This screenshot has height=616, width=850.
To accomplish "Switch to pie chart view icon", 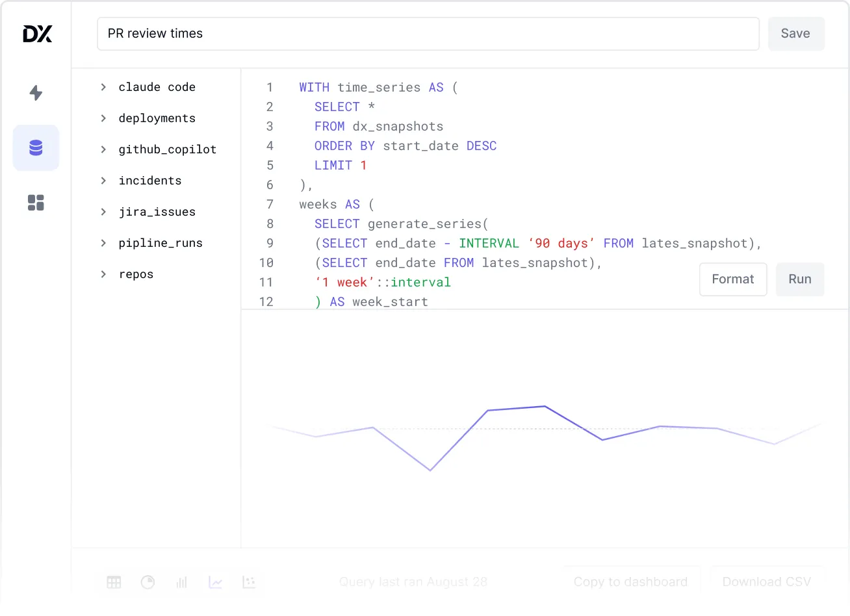I will 148,582.
